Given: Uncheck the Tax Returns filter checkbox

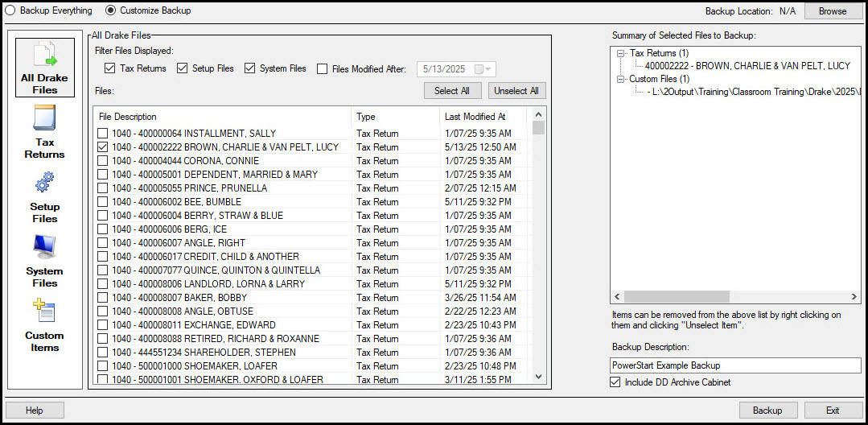Looking at the screenshot, I should (109, 68).
